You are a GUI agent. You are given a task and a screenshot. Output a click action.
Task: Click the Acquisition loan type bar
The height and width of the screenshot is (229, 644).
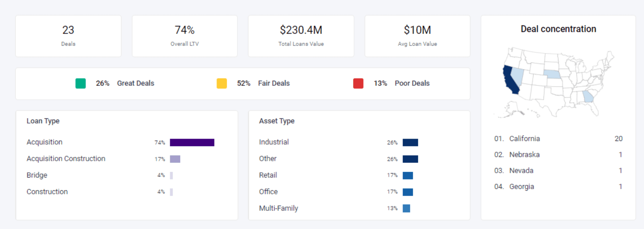pos(192,142)
